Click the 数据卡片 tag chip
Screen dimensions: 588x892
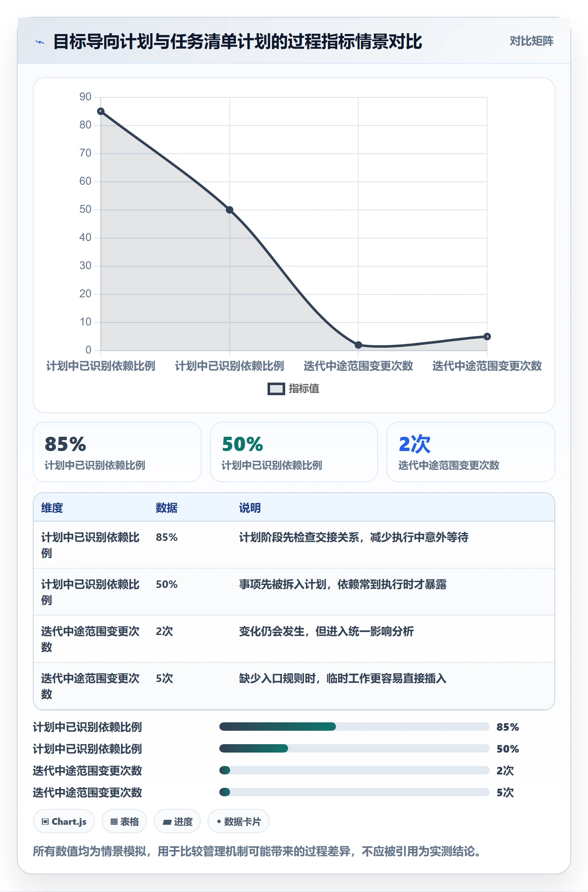[239, 821]
